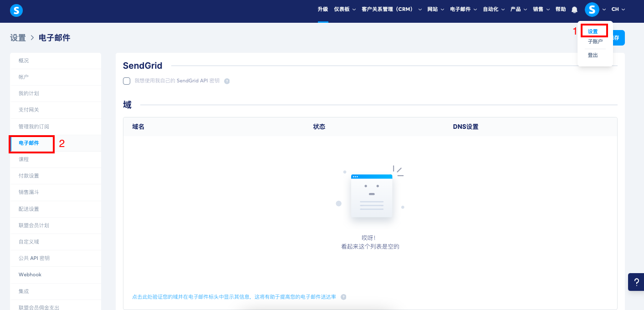Select 设置 from the profile dropdown

593,31
